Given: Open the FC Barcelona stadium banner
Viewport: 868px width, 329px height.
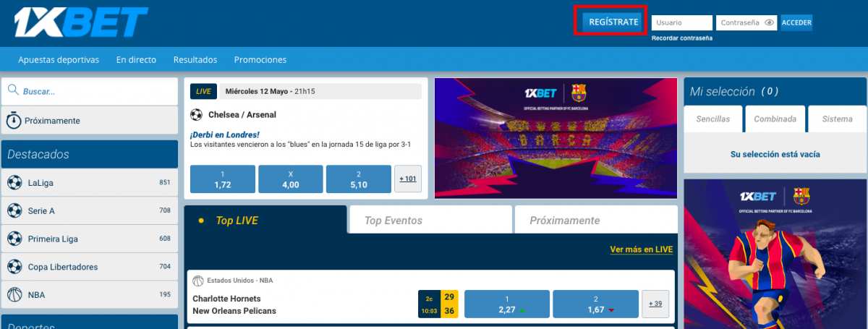Looking at the screenshot, I should (x=556, y=138).
